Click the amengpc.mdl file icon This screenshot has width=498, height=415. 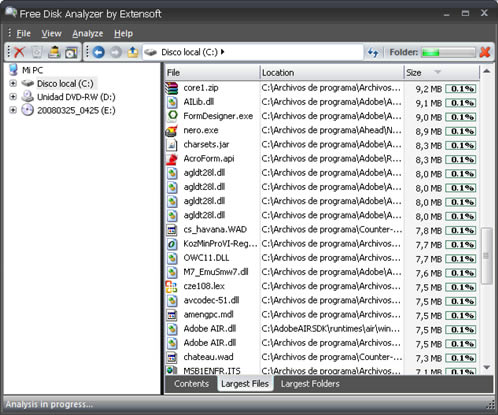(172, 315)
